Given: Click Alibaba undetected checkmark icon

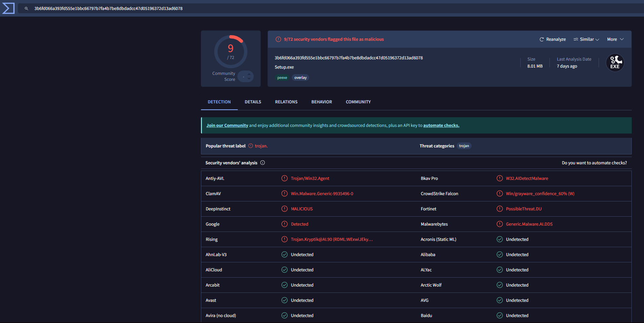Looking at the screenshot, I should coord(500,254).
